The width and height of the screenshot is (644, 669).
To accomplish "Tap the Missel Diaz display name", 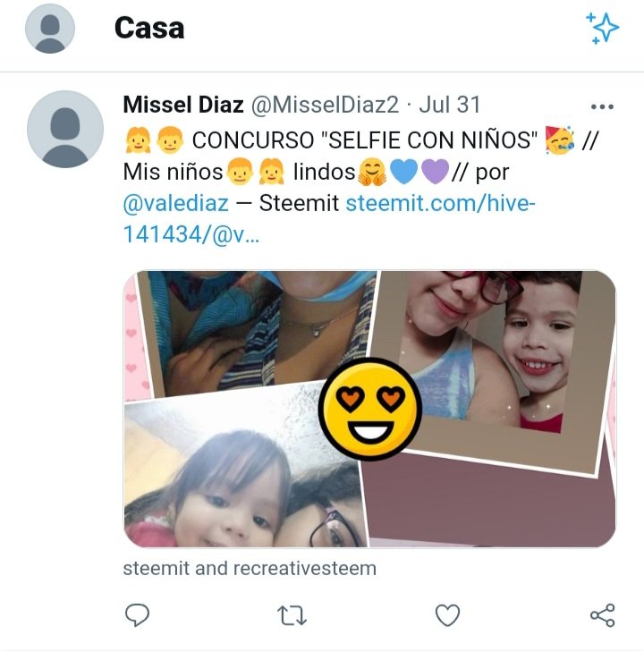I will (x=183, y=105).
